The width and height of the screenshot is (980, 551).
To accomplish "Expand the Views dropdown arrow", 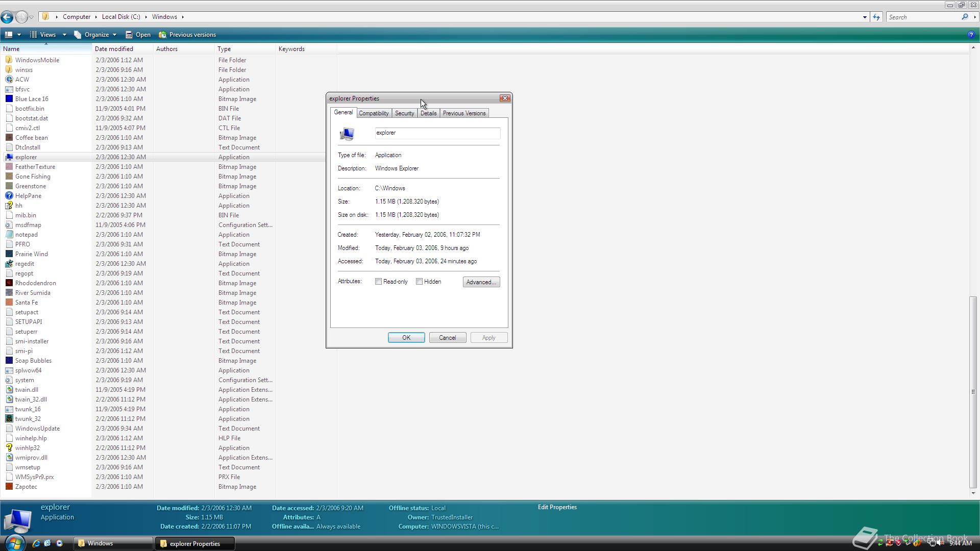I will [64, 35].
